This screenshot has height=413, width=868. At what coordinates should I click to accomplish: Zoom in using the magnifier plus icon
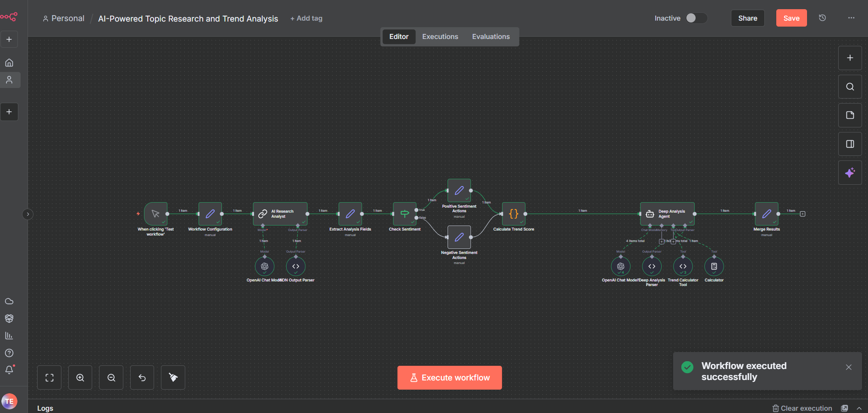[x=80, y=377]
